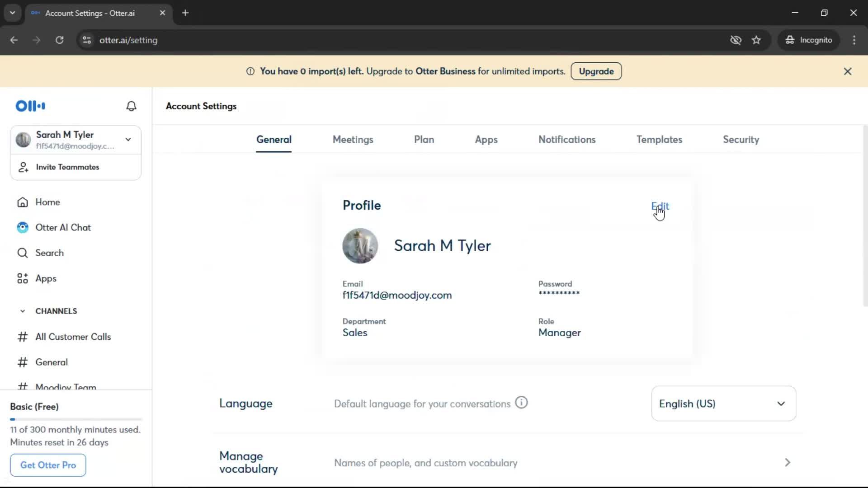Image resolution: width=868 pixels, height=488 pixels.
Task: Open Otter AI Chat
Action: coord(63,228)
